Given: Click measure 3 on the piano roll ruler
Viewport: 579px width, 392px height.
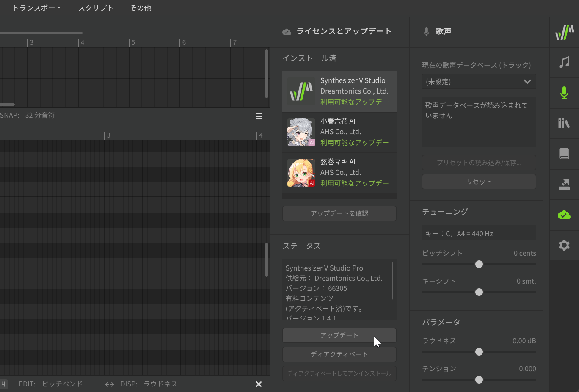Looking at the screenshot, I should (108, 135).
